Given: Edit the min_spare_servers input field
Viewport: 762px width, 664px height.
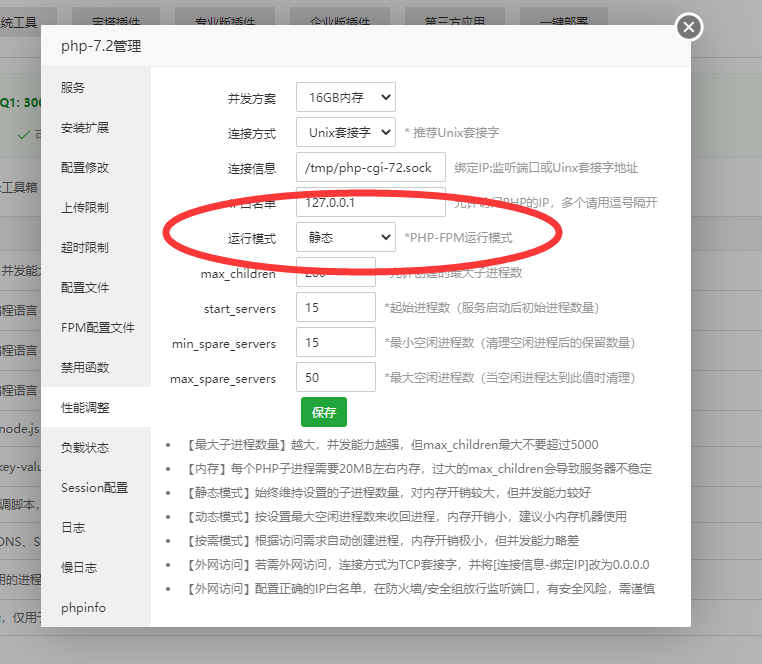Looking at the screenshot, I should 335,343.
